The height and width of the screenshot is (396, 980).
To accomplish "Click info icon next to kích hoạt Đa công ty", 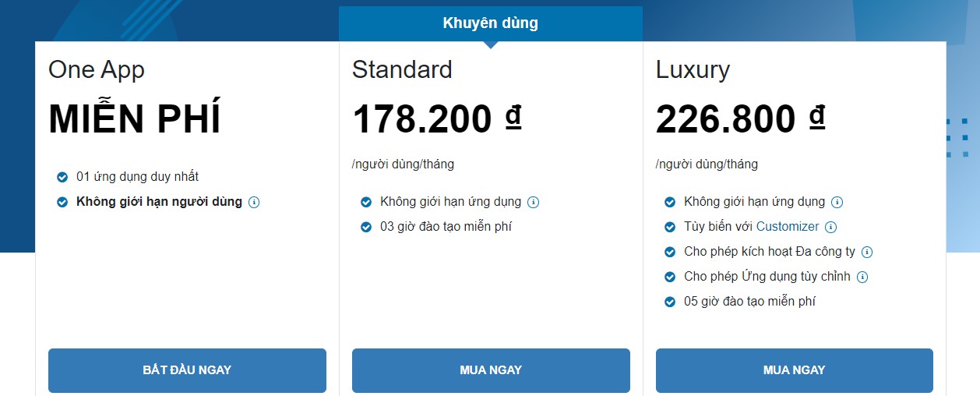I will pyautogui.click(x=867, y=252).
